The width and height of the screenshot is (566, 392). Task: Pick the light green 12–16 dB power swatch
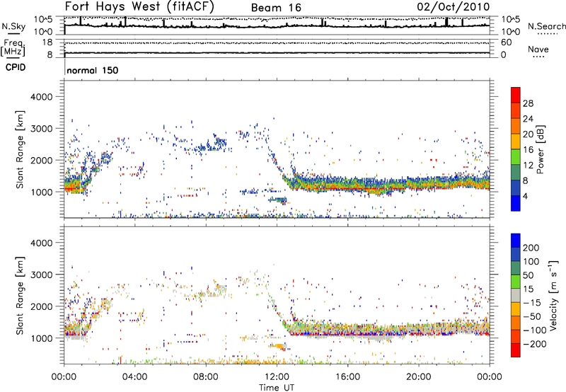pos(516,158)
